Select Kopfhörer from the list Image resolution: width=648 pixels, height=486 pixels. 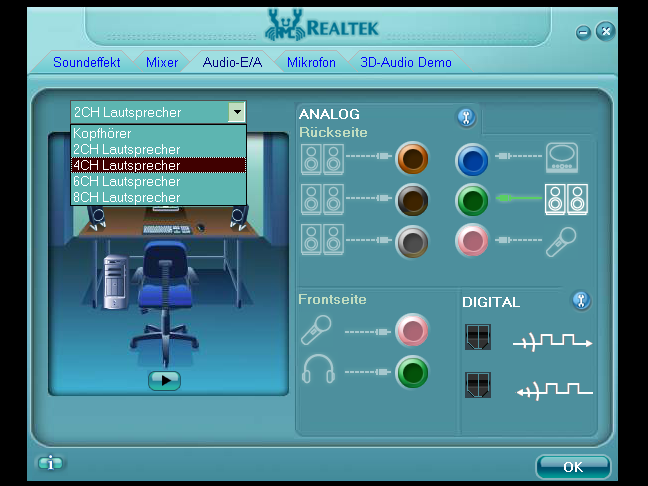coord(159,133)
